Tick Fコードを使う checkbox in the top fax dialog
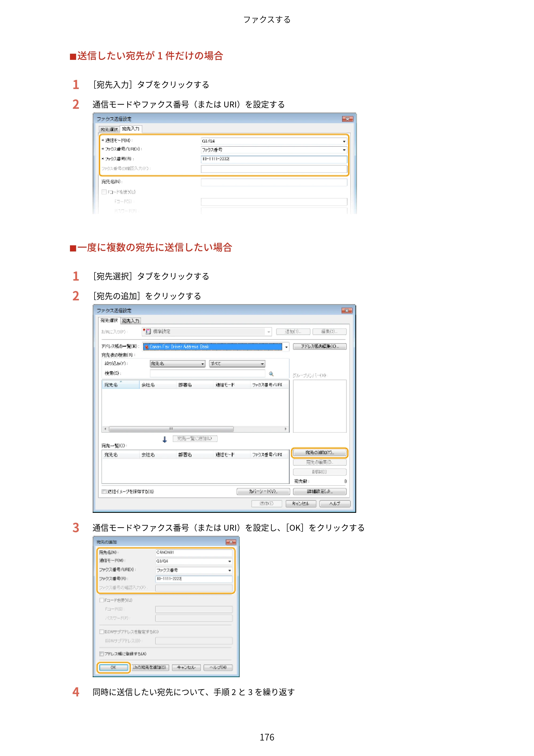The image size is (534, 756). (104, 192)
